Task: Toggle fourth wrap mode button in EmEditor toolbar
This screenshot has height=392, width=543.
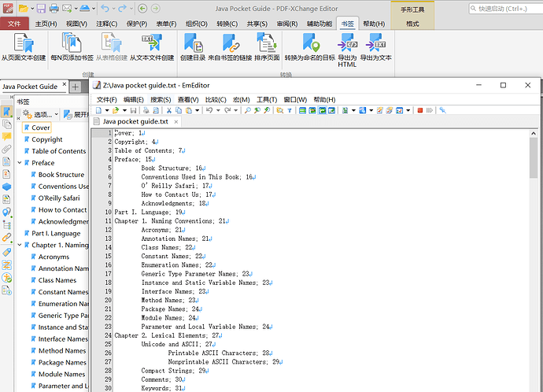Action: click(x=332, y=110)
